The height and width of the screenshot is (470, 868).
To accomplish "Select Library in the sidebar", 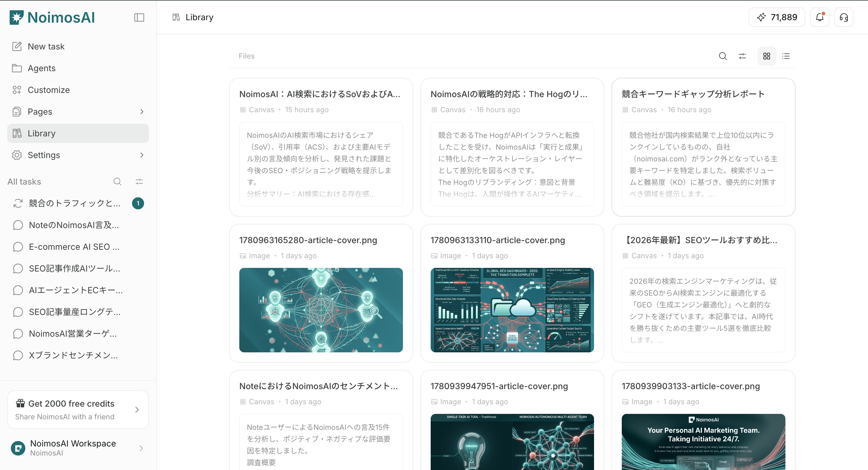I will click(x=78, y=133).
